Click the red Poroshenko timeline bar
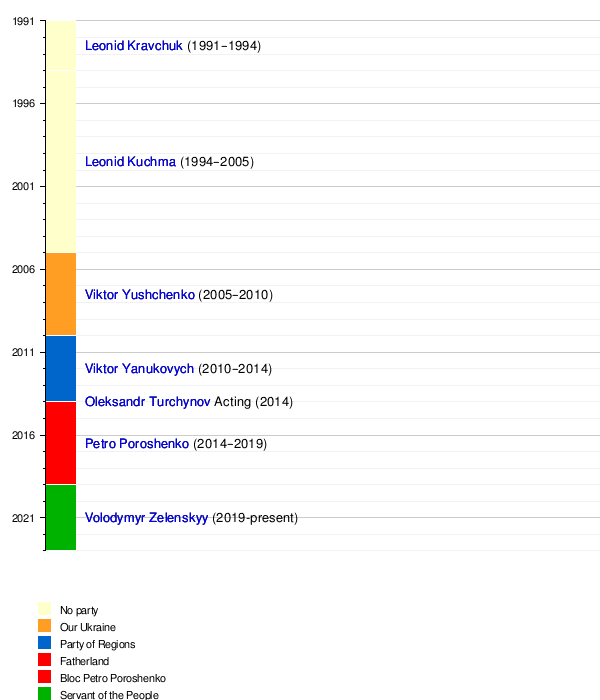Image resolution: width=600 pixels, height=700 pixels. tap(61, 443)
